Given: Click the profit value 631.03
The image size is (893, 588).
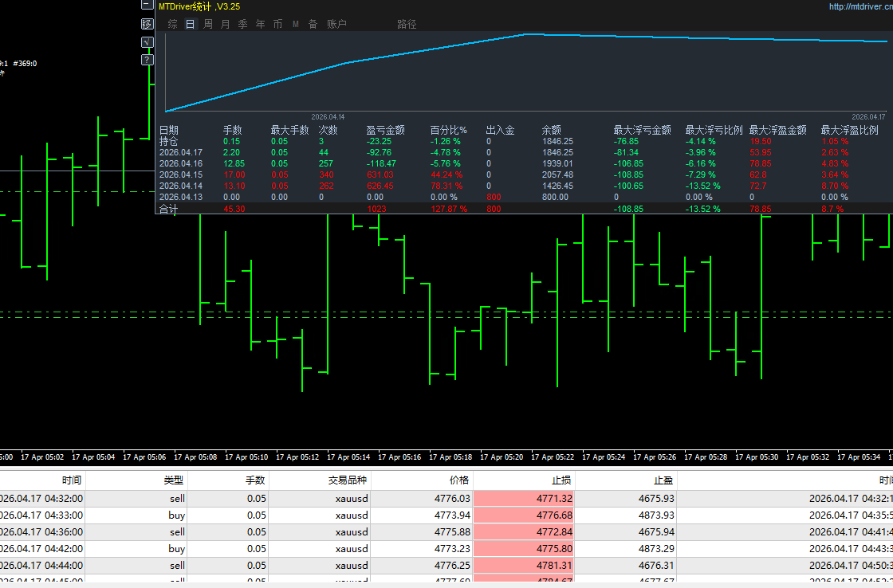Looking at the screenshot, I should [380, 174].
